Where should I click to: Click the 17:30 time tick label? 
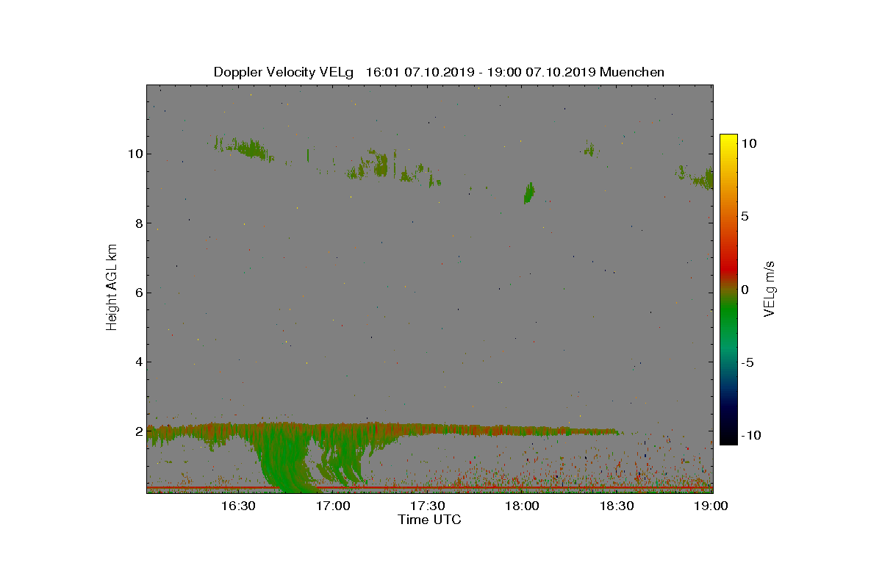[x=427, y=506]
